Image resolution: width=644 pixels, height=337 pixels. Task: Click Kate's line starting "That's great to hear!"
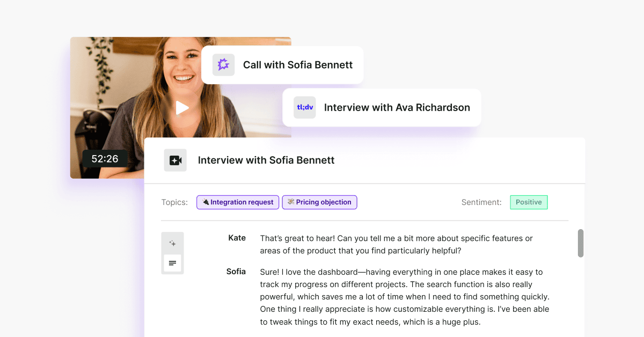point(396,244)
